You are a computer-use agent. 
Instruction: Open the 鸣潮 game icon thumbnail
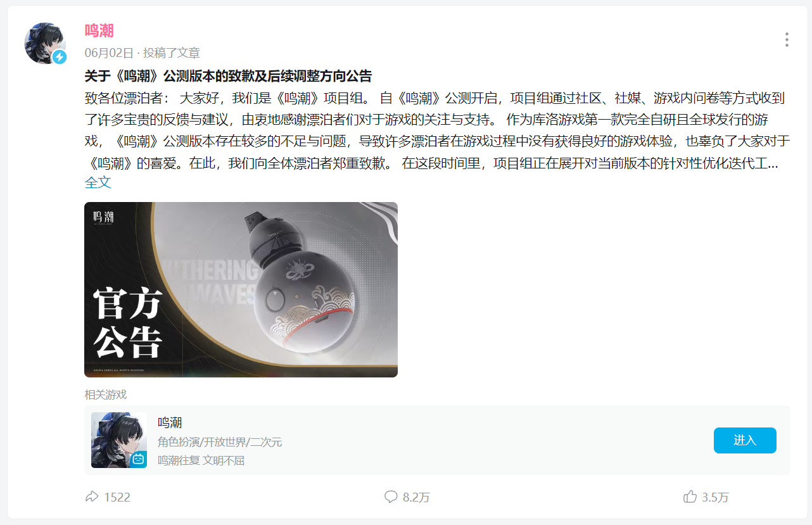[x=119, y=440]
